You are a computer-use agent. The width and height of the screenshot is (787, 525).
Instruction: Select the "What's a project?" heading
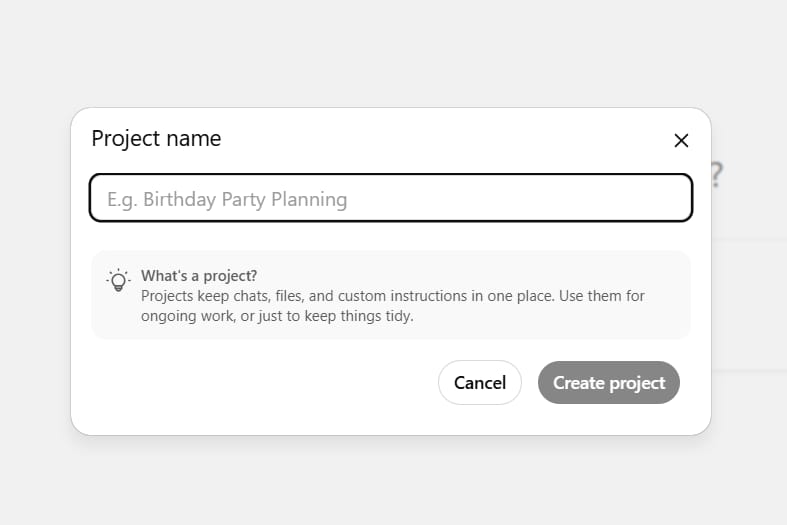click(199, 276)
